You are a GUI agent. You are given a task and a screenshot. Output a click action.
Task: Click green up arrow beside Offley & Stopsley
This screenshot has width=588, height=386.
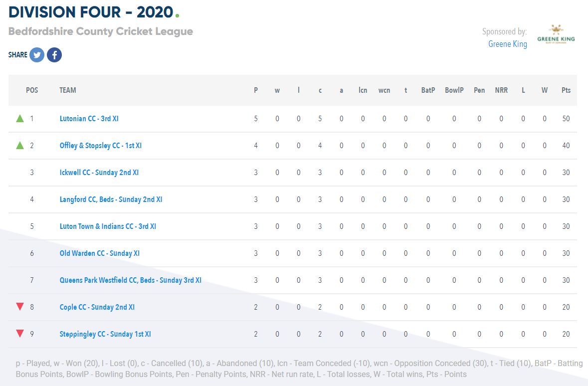click(20, 146)
